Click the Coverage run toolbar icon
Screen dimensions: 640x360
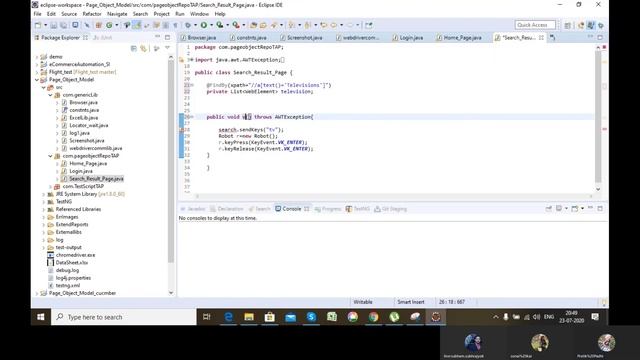pyautogui.click(x=220, y=25)
